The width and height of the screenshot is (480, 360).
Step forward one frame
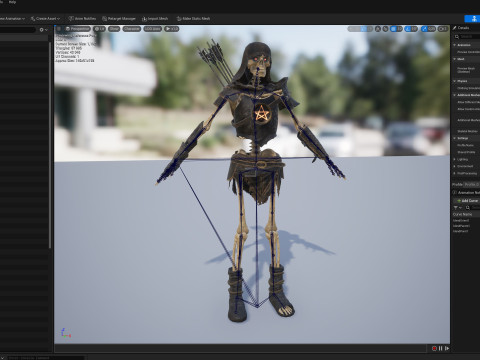click(447, 348)
